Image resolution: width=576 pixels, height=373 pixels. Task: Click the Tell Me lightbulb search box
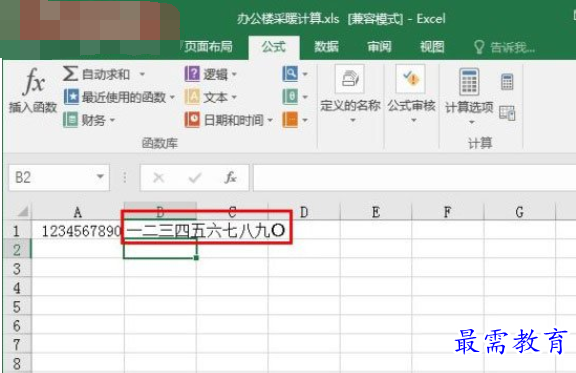pos(504,47)
